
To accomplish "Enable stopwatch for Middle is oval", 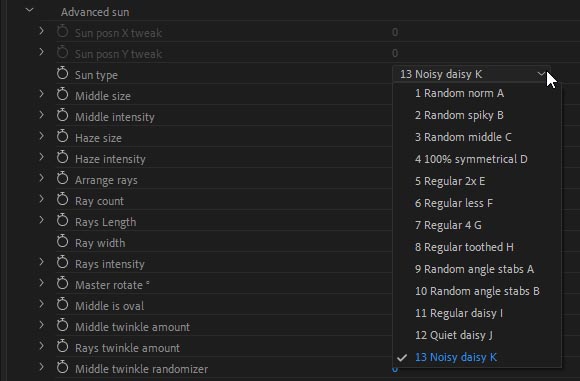I will pyautogui.click(x=63, y=305).
